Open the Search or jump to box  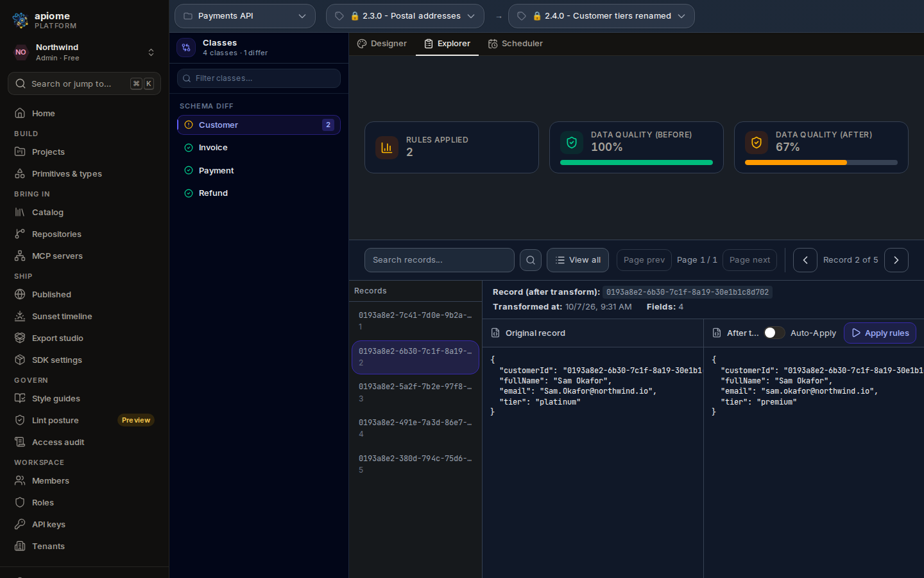coord(84,83)
